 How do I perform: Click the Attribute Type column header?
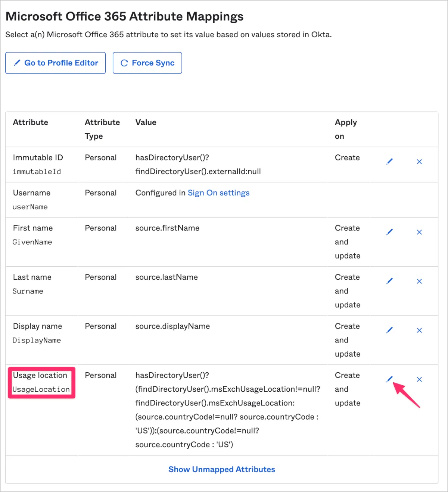tap(102, 129)
